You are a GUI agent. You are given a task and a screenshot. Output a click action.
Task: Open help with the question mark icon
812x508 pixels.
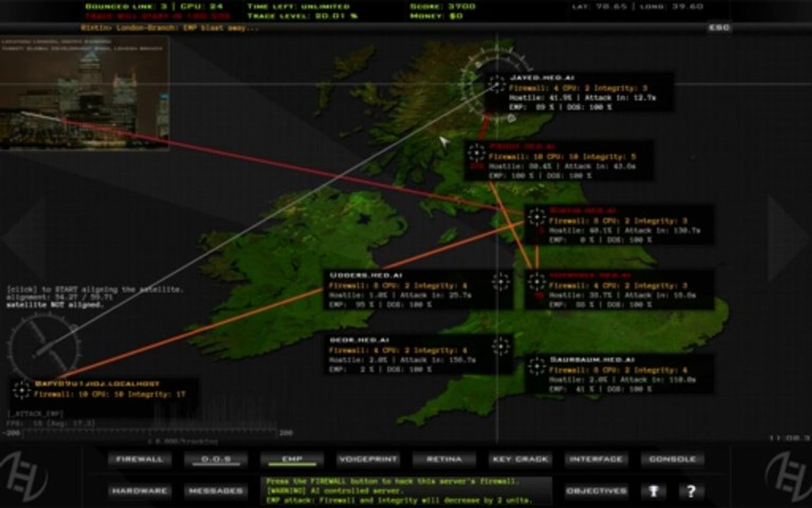point(691,491)
